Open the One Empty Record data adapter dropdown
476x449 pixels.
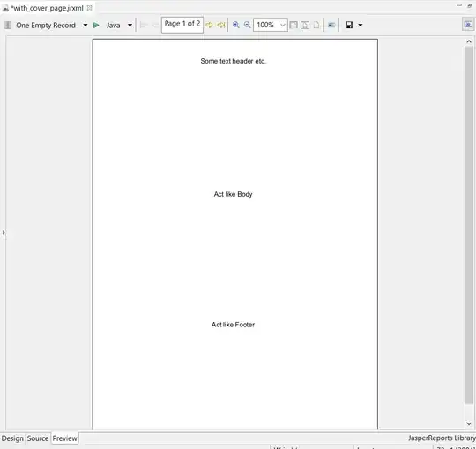tap(86, 26)
